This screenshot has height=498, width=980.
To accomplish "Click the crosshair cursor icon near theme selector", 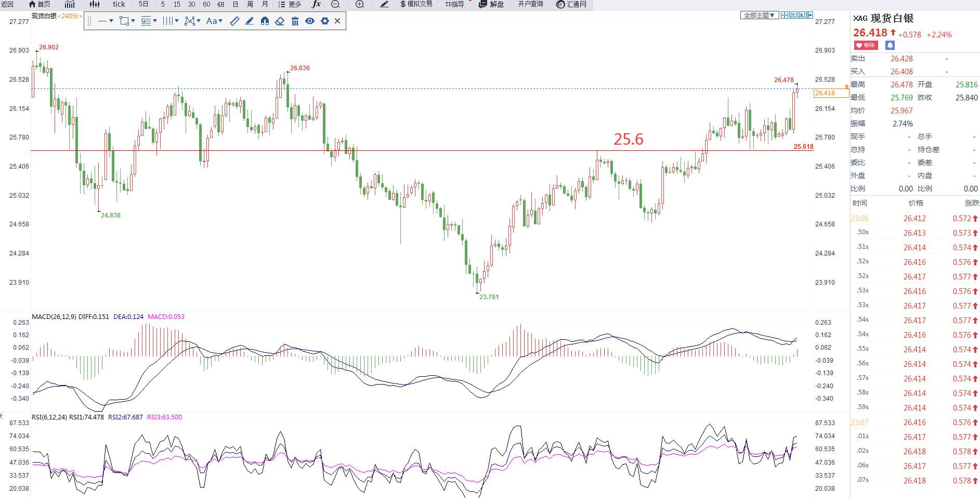I will click(x=785, y=15).
